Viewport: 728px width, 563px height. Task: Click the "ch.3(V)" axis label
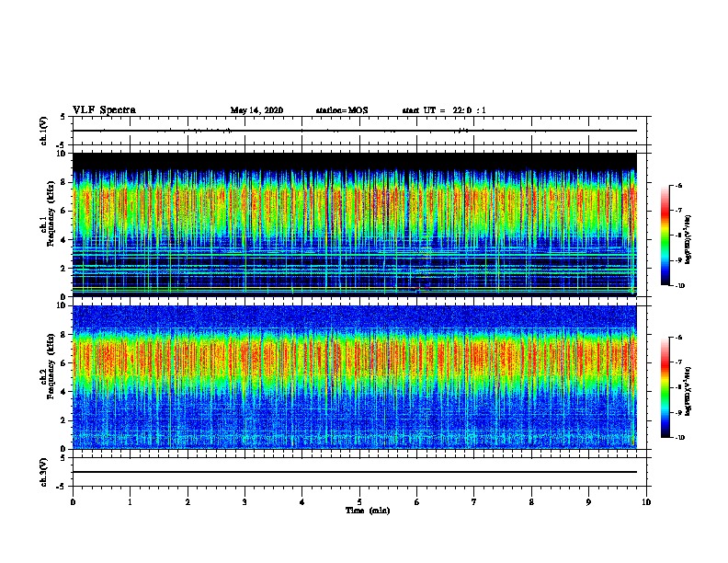tap(43, 472)
